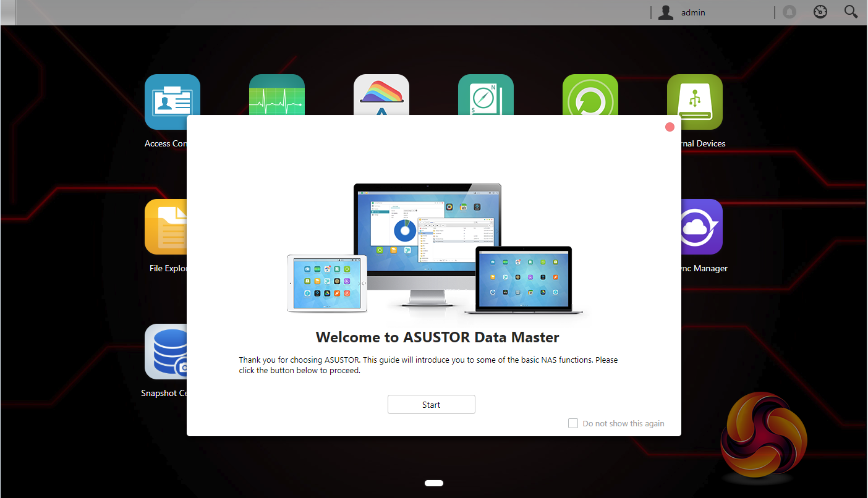Viewport: 868px width, 498px height.
Task: Open the Snapshot Center database icon
Action: click(166, 352)
